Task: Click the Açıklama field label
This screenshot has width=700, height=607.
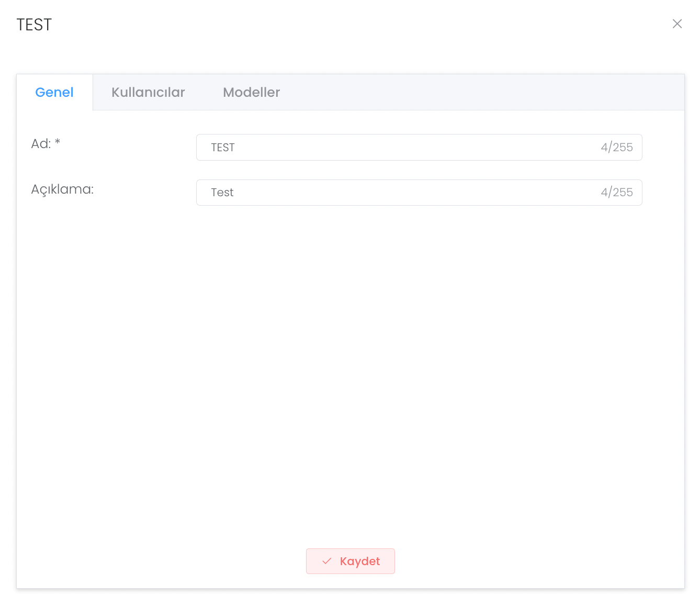Action: tap(62, 189)
